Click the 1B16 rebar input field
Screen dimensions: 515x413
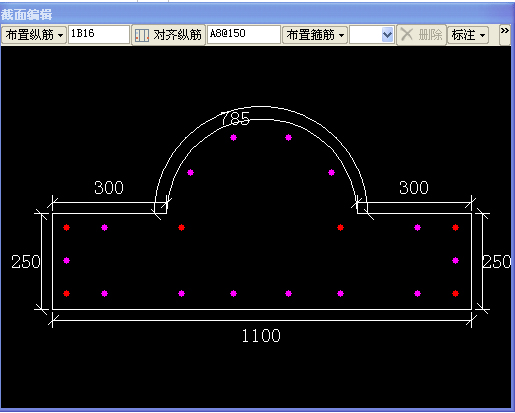[x=99, y=35]
